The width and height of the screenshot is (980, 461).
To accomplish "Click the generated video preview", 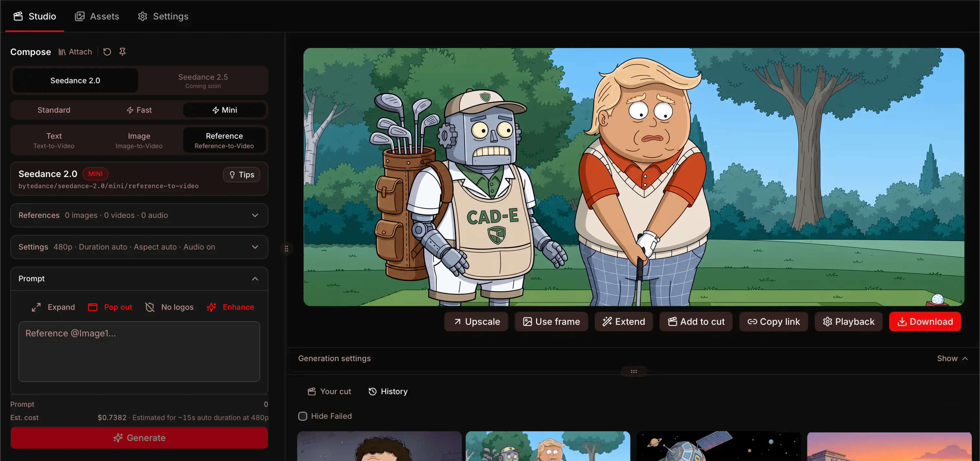I will click(634, 177).
